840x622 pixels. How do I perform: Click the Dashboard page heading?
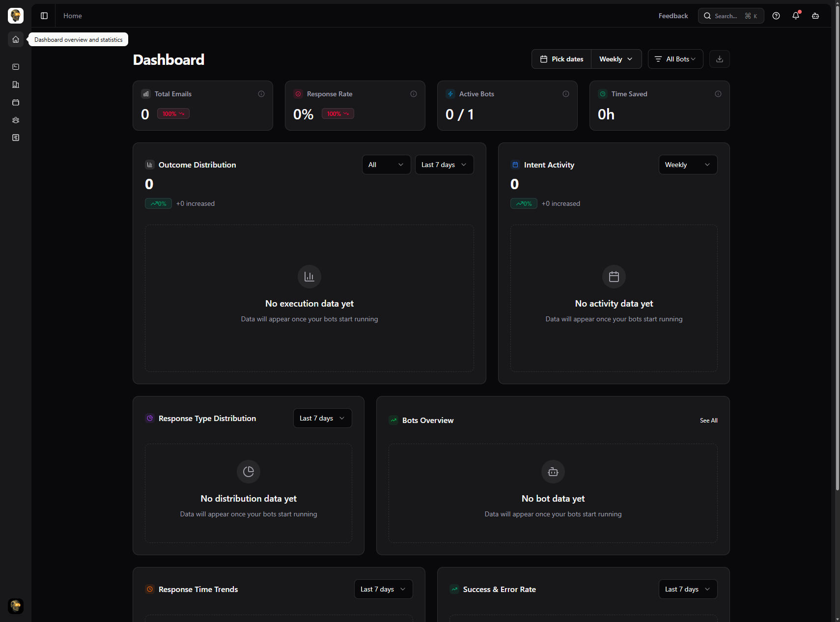[168, 59]
